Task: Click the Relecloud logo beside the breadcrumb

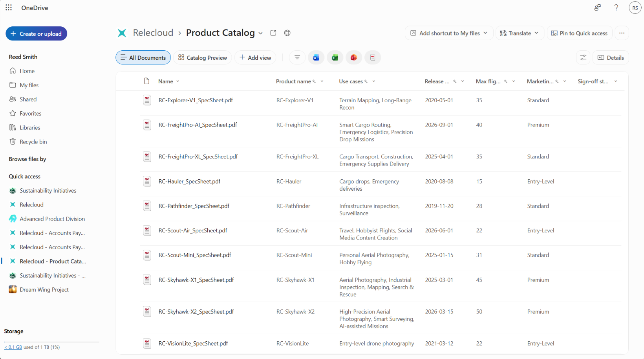Action: click(122, 33)
